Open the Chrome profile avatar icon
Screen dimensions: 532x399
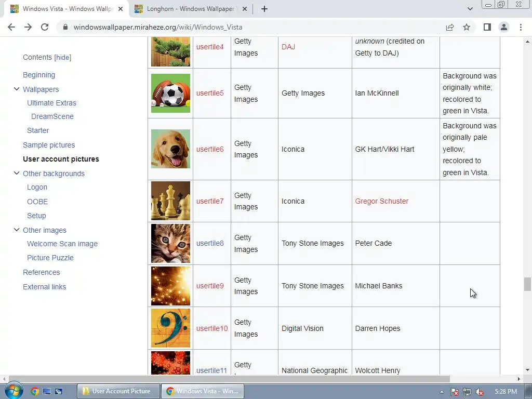click(x=504, y=27)
